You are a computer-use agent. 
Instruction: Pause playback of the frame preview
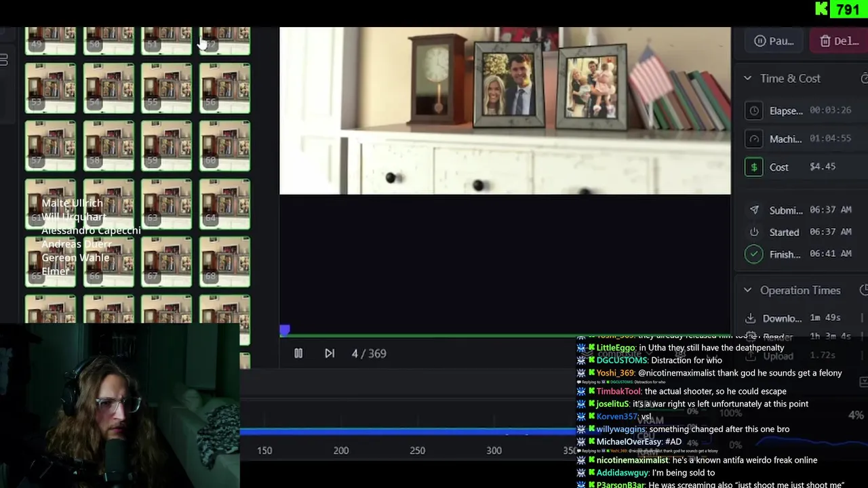298,353
